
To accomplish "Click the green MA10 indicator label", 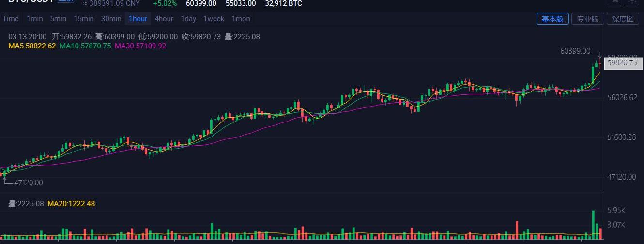I will click(x=85, y=46).
